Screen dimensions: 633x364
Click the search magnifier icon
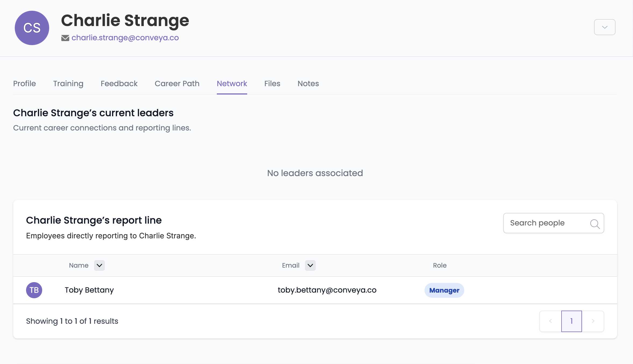595,223
